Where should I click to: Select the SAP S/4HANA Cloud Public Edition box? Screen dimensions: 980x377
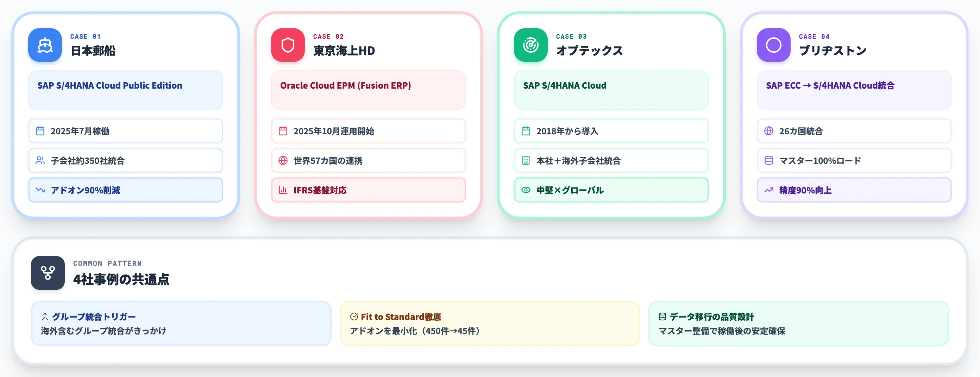126,90
